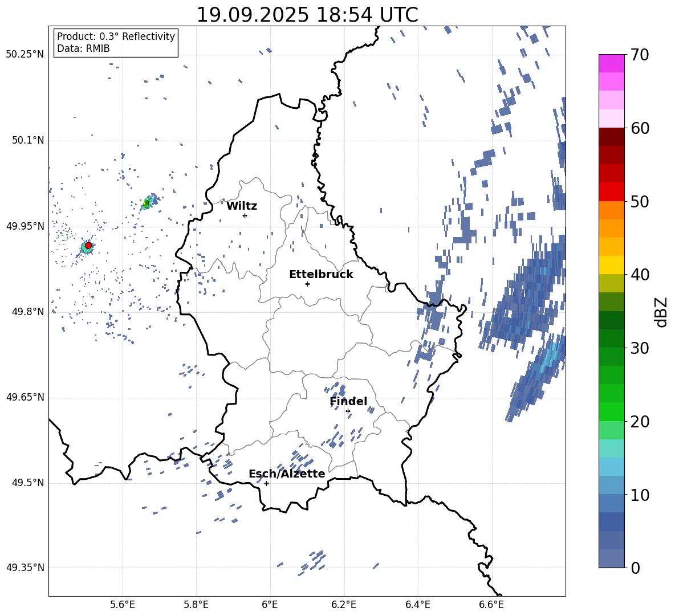Click the 70 tick label on colorbar
Screen dimensions: 675x616
pos(639,55)
